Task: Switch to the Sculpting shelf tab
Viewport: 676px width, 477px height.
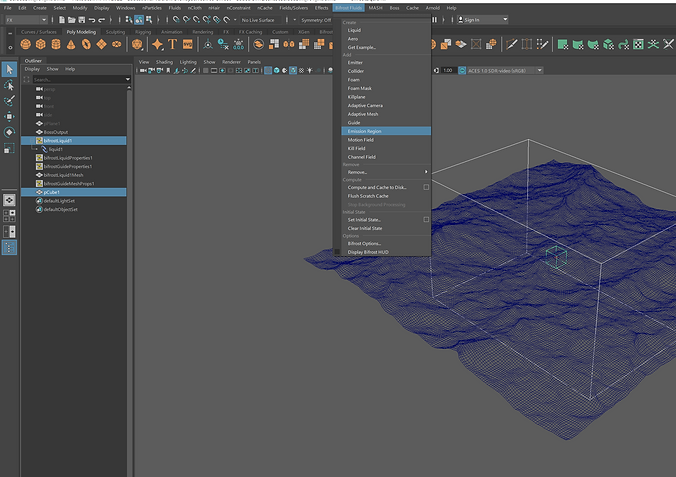Action: click(x=115, y=32)
